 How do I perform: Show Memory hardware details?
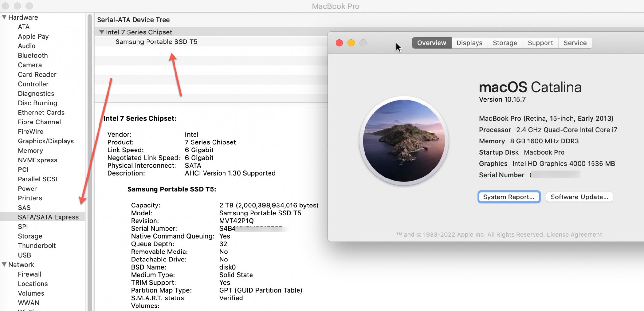30,151
